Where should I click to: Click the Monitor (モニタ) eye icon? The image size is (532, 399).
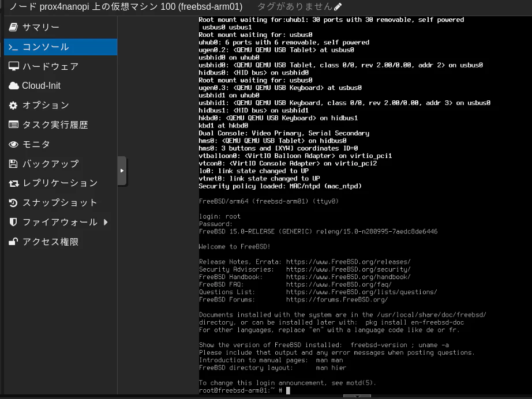[x=14, y=144]
